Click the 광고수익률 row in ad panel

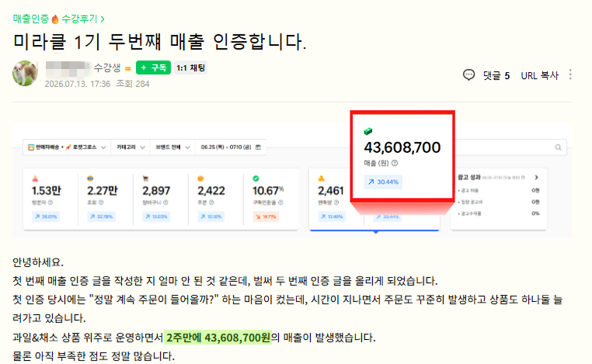tap(499, 213)
